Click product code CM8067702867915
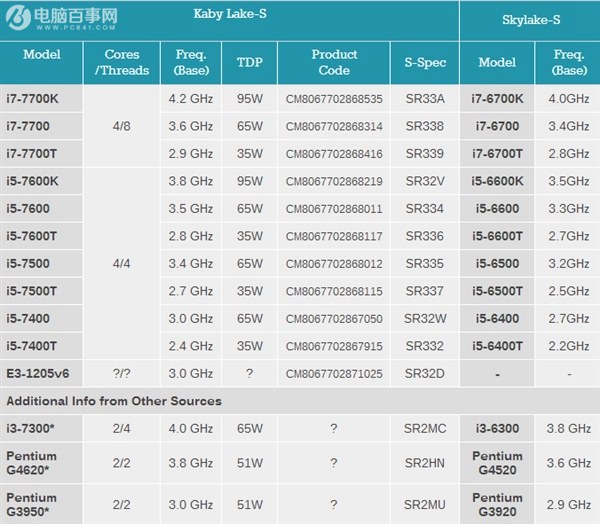The height and width of the screenshot is (524, 600). tap(334, 346)
